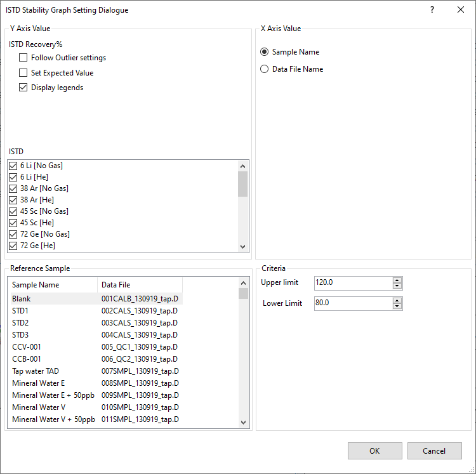Click the Lower Limit value field
The height and width of the screenshot is (474, 476).
click(354, 303)
